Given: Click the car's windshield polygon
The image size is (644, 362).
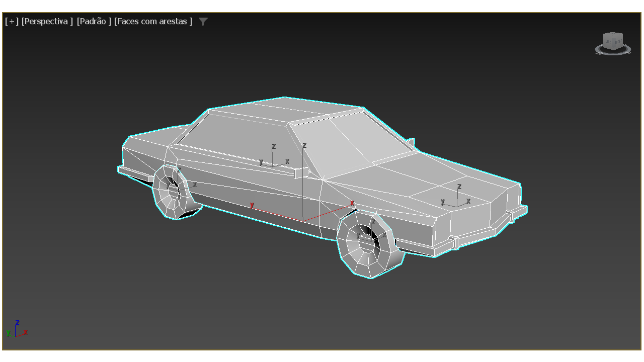Looking at the screenshot, I should 347,138.
